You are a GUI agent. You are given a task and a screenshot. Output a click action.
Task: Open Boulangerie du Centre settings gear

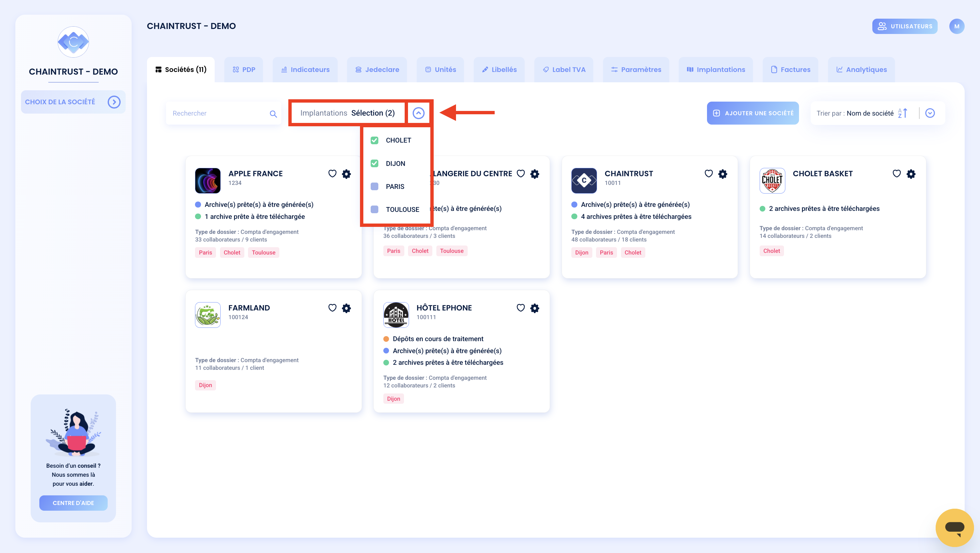pyautogui.click(x=535, y=174)
